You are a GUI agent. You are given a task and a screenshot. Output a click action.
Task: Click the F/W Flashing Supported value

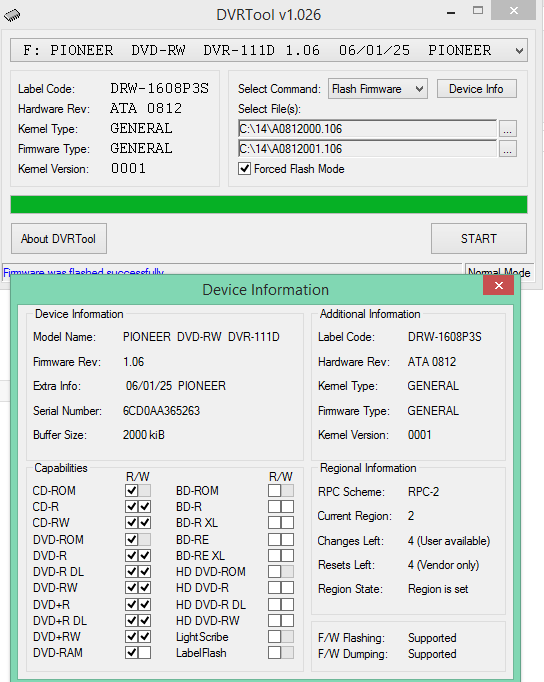[432, 638]
